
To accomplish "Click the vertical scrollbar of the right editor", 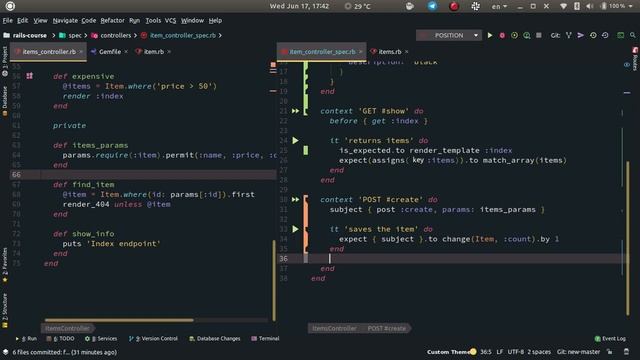I will tap(628, 238).
